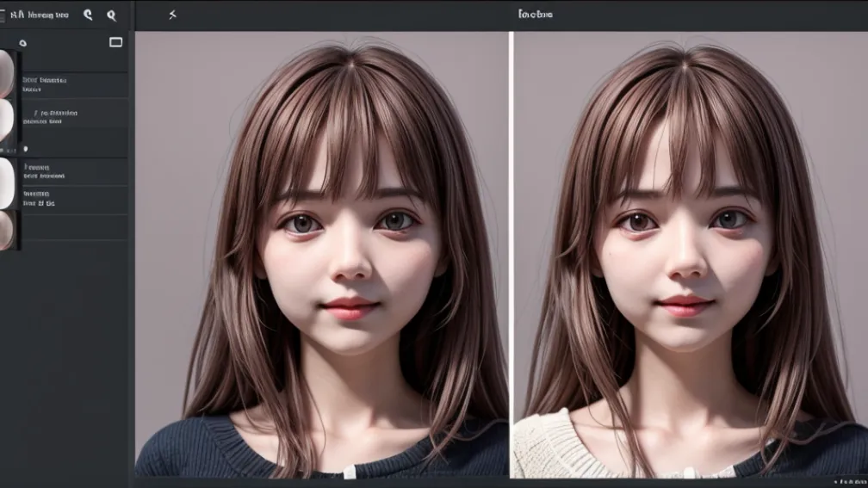The image size is (868, 488).
Task: Open the topmost thumbnail in the sidebar strip
Action: (7, 74)
